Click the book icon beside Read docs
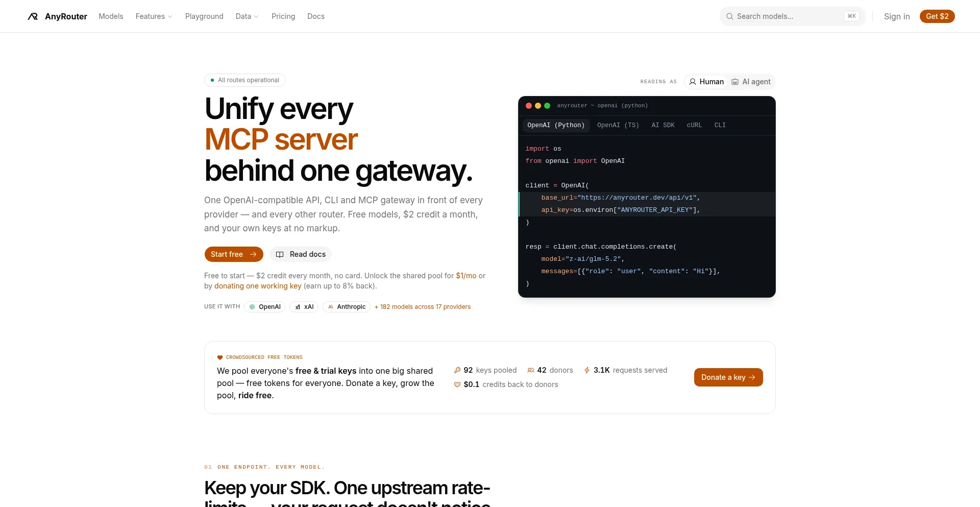 [280, 254]
